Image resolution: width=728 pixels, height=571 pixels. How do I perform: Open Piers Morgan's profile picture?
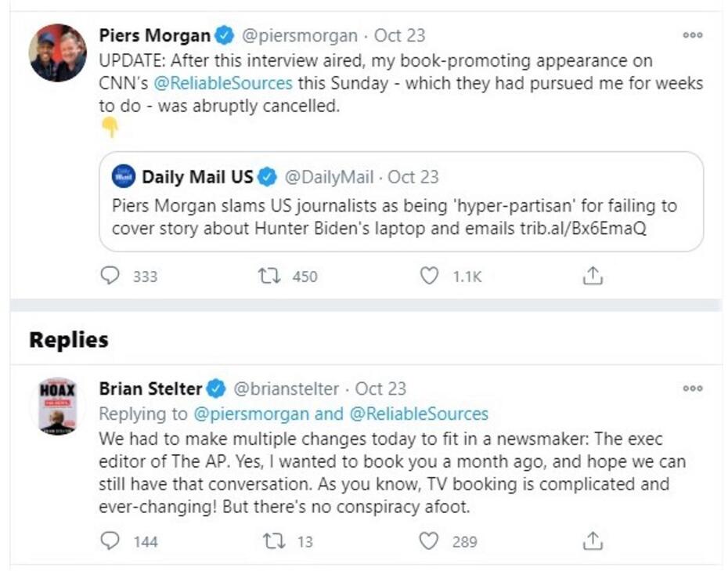click(58, 53)
